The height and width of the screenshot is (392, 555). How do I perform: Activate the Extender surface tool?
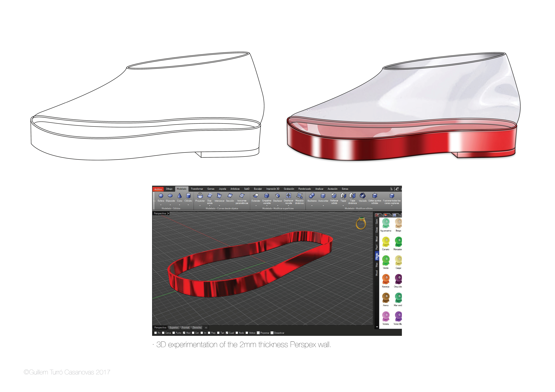click(x=256, y=196)
